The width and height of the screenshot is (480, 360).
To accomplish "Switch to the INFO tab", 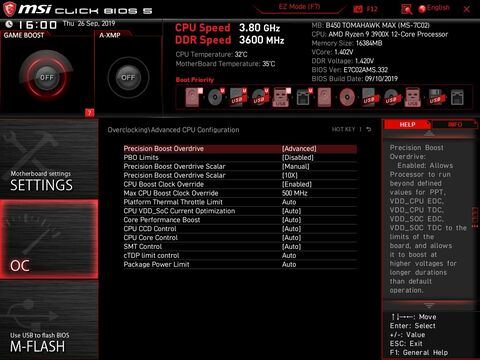I will pyautogui.click(x=455, y=124).
